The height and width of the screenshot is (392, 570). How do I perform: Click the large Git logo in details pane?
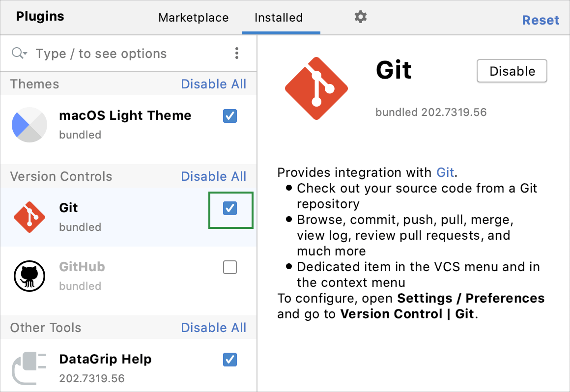pos(316,88)
